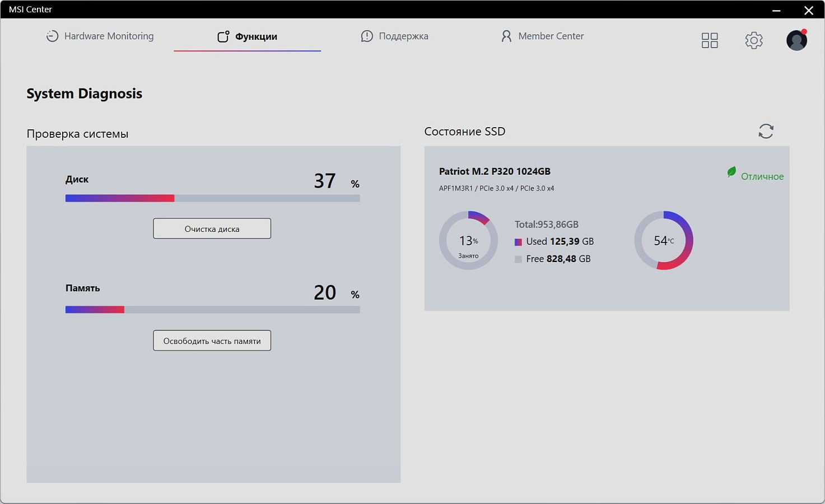Click the Диск label
The height and width of the screenshot is (504, 825).
(77, 179)
